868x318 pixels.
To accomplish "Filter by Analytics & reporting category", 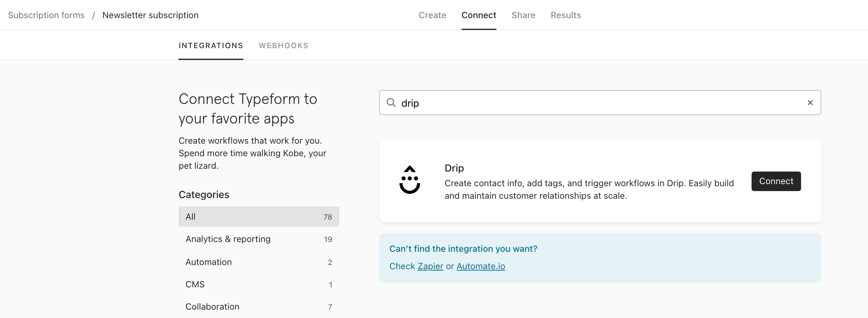I will [259, 239].
